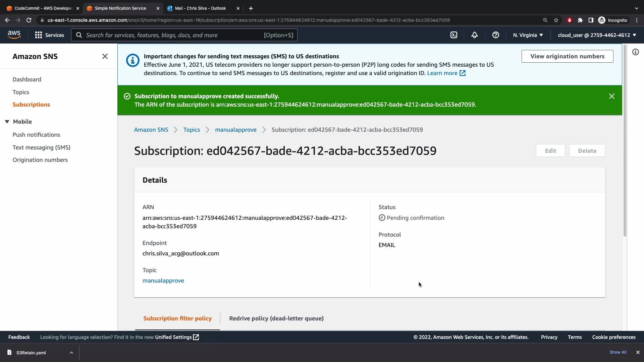Go to Topics in sidebar
This screenshot has width=644, height=362.
point(21,92)
